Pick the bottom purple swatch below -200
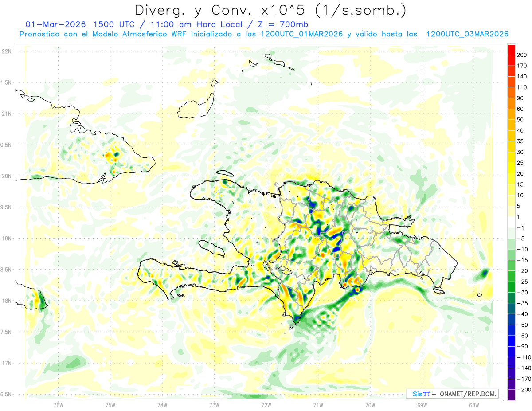 pyautogui.click(x=511, y=395)
